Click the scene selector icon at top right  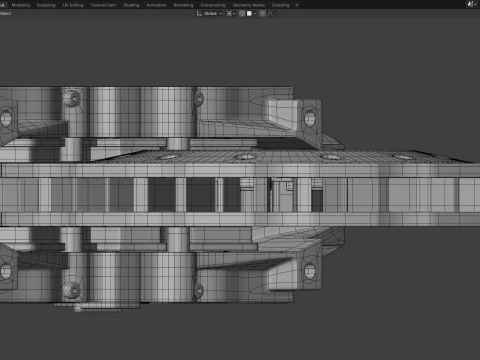471,4
